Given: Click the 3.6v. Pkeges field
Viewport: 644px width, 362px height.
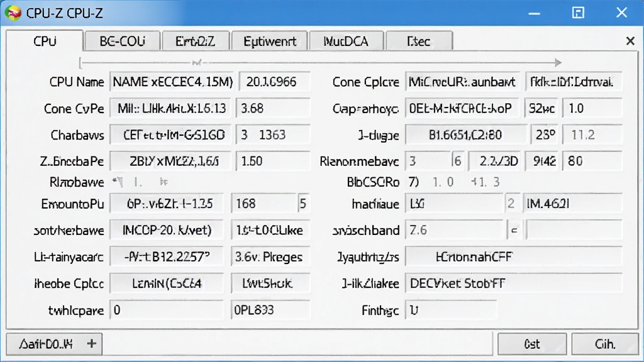Looking at the screenshot, I should tap(270, 257).
